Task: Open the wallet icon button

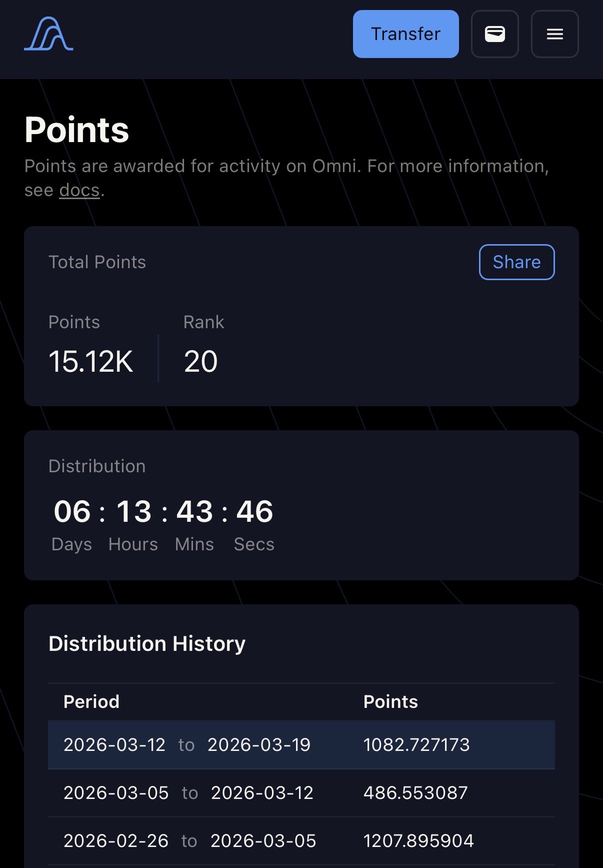Action: [x=494, y=34]
